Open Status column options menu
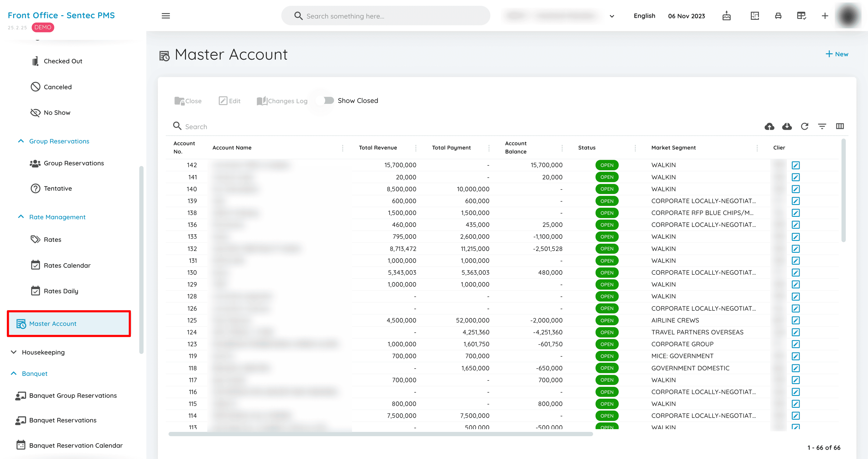 tap(635, 148)
